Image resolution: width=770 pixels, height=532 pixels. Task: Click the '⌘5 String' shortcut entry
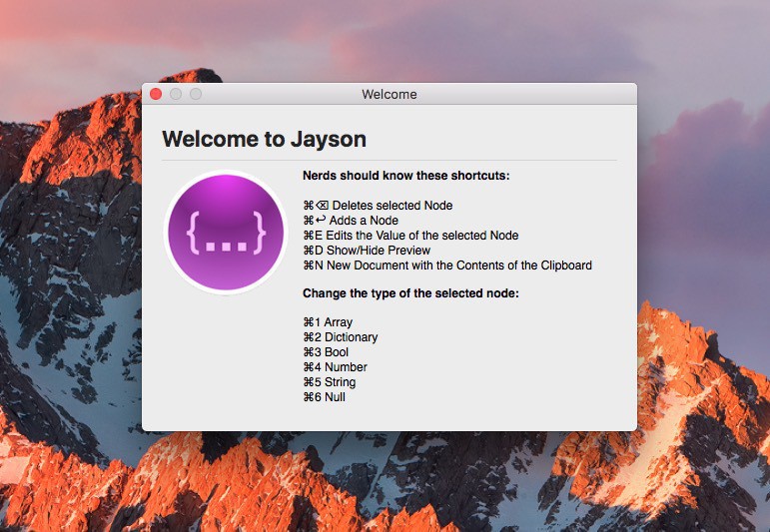click(329, 382)
